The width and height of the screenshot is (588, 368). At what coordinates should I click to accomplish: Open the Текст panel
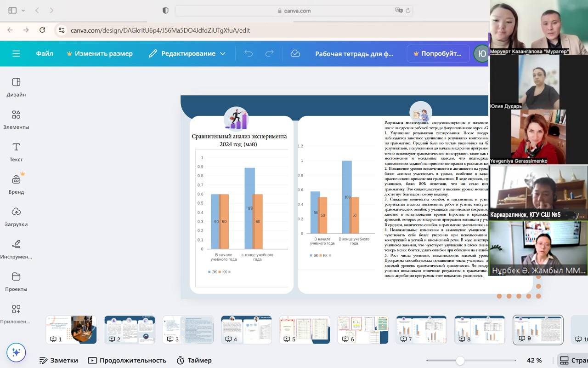pyautogui.click(x=16, y=152)
